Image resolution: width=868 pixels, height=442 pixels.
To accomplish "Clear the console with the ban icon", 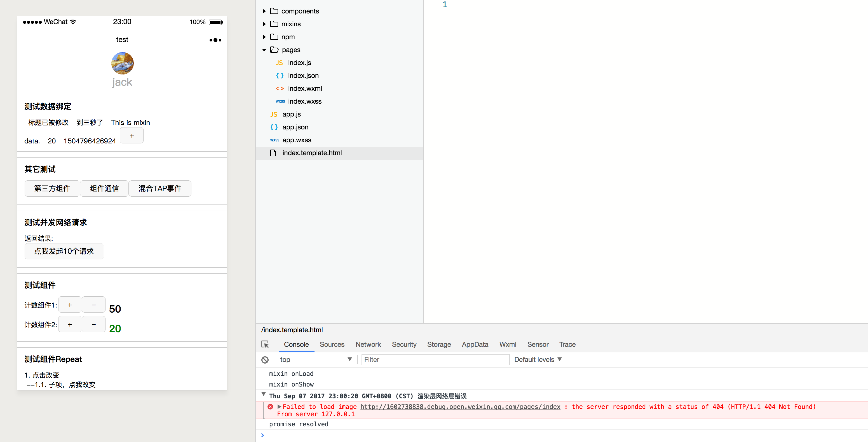I will [x=265, y=360].
